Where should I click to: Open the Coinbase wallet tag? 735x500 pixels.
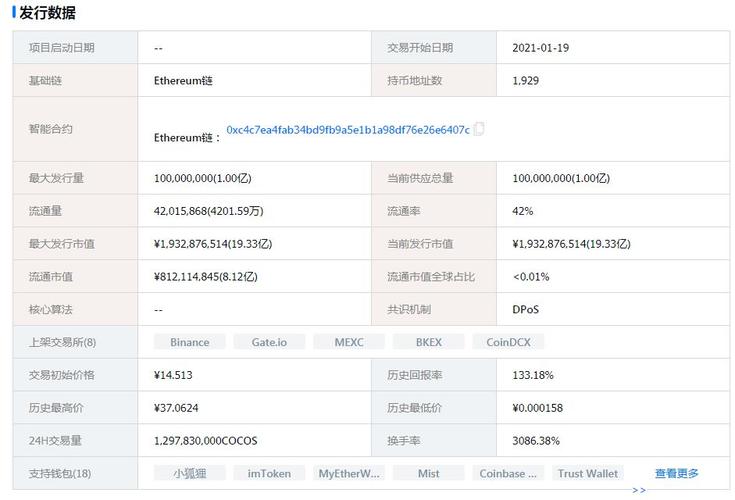pos(508,473)
